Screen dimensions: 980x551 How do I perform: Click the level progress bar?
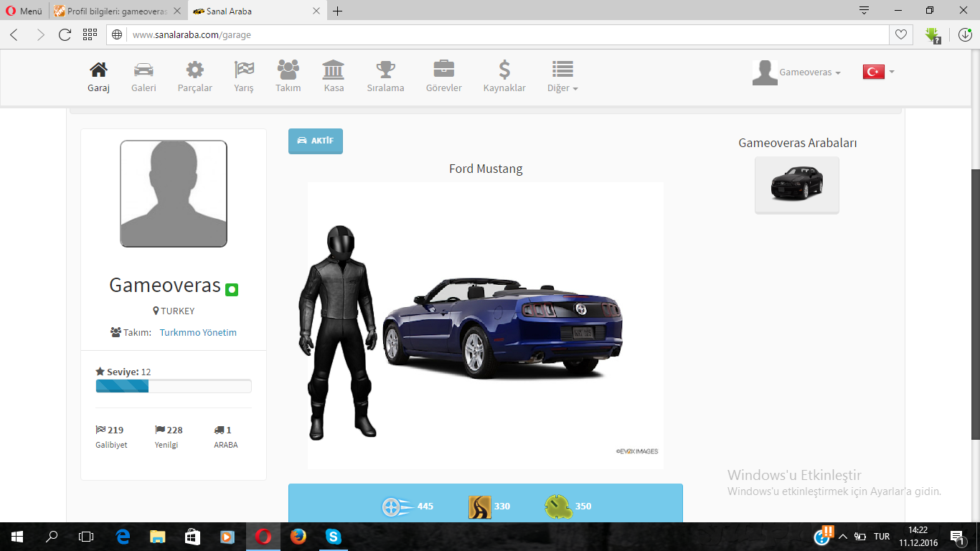(174, 386)
